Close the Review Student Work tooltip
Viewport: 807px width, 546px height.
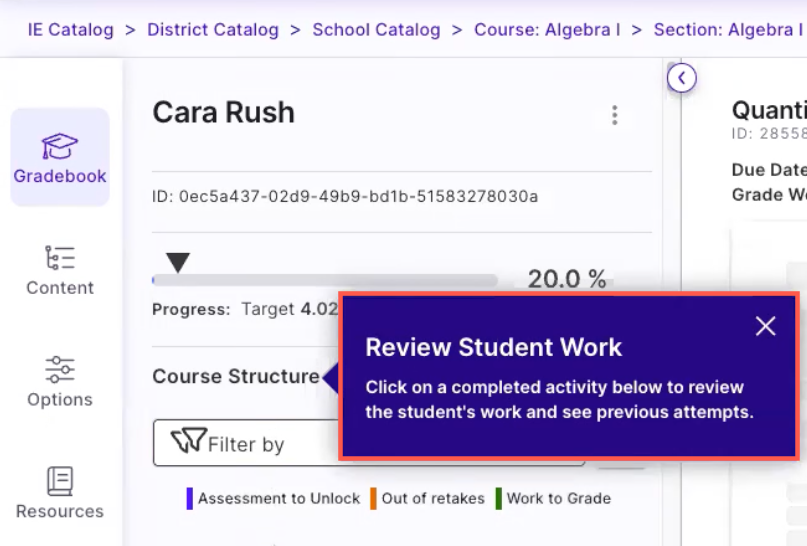(x=765, y=326)
